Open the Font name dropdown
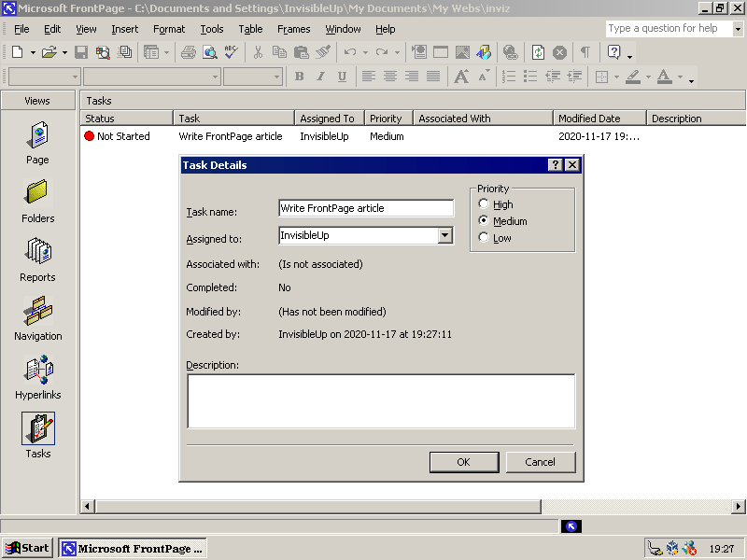The height and width of the screenshot is (560, 747). [x=216, y=77]
